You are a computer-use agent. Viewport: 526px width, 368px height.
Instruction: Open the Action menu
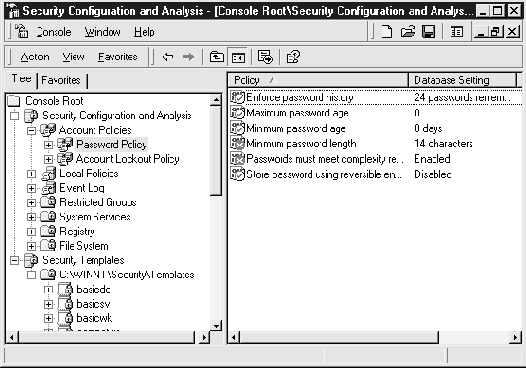pyautogui.click(x=35, y=57)
